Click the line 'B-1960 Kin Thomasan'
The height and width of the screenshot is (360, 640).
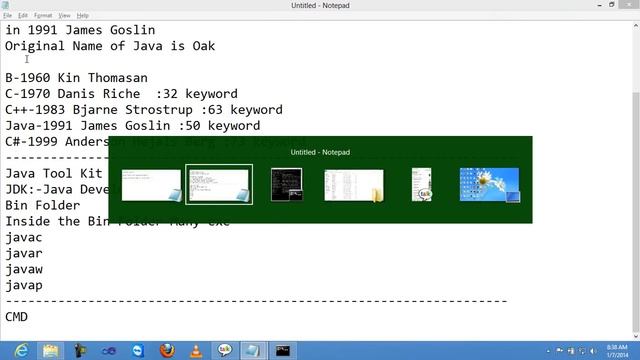coord(76,78)
